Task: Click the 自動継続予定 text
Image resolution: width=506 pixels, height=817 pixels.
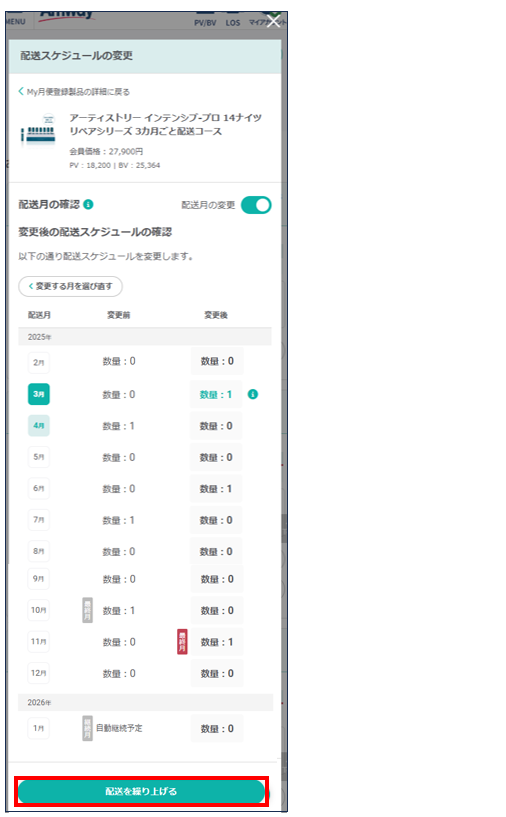Action: coord(119,728)
